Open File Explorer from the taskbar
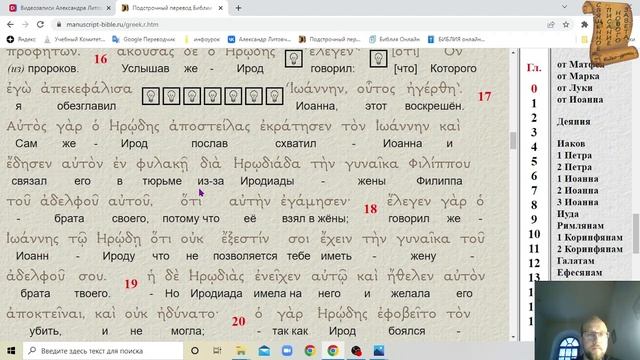 [x=241, y=351]
